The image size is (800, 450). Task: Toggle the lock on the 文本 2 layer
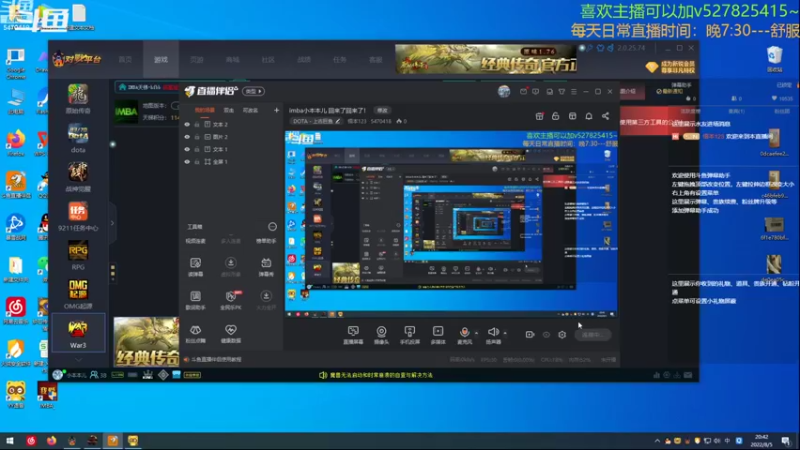[x=197, y=124]
